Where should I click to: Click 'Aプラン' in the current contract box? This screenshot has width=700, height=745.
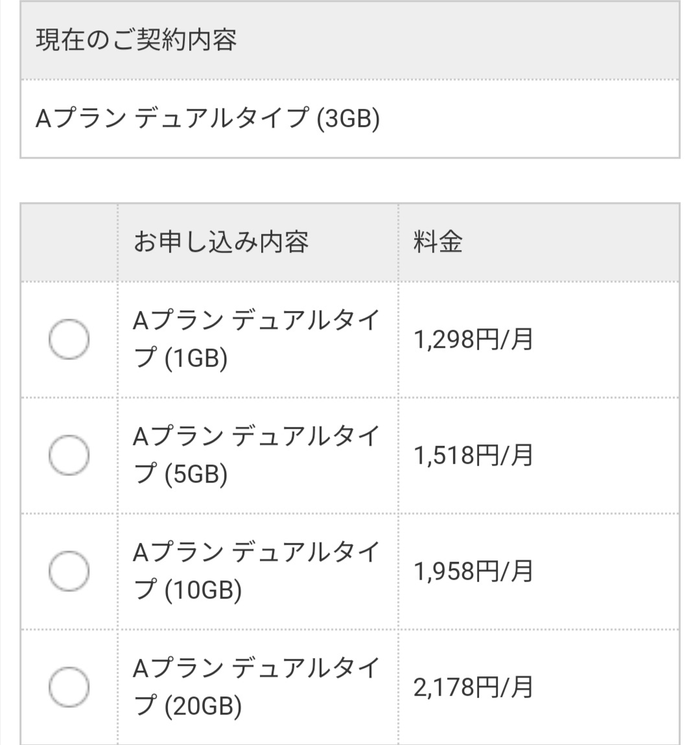tap(80, 119)
